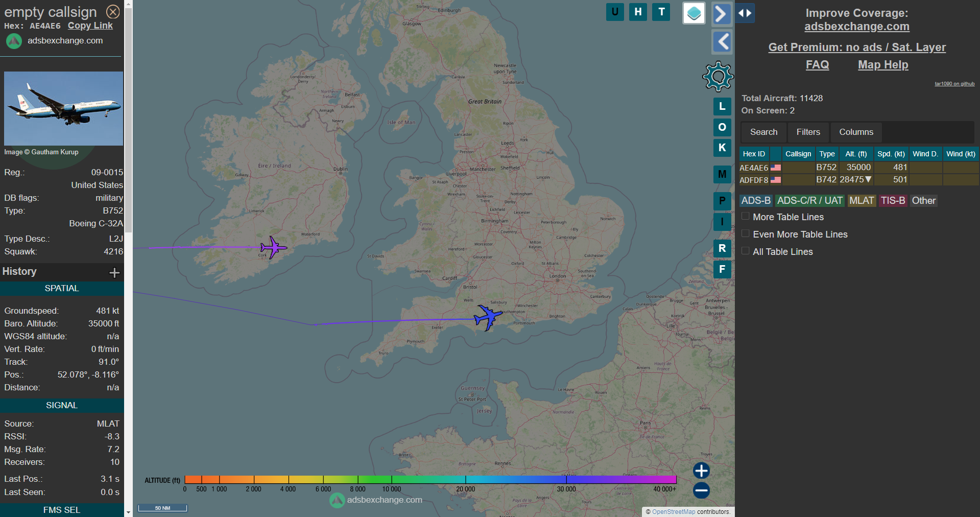Open the Map Help link
980x517 pixels.
[883, 65]
